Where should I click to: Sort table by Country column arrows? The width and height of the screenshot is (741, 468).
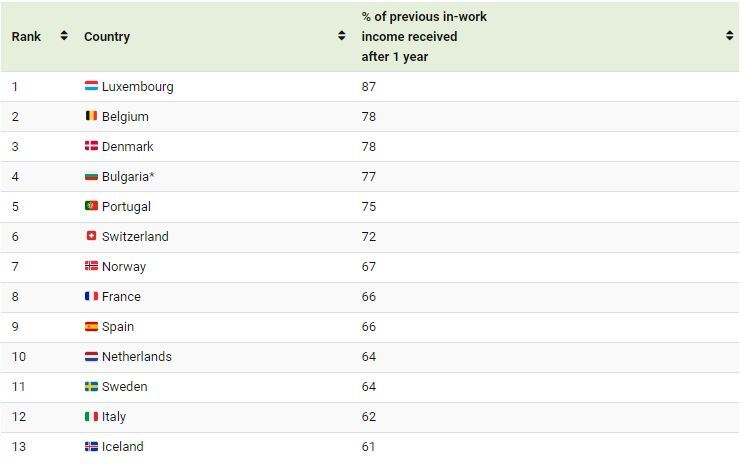pos(342,36)
